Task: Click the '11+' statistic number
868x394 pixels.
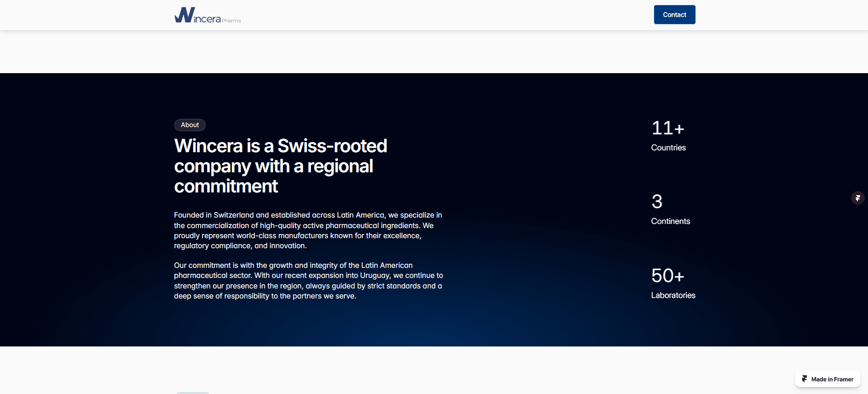Action: click(668, 128)
